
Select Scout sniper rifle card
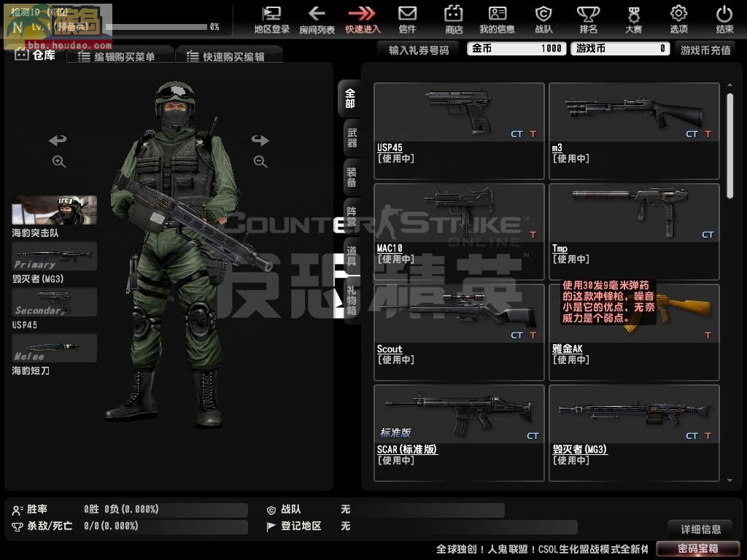[460, 332]
